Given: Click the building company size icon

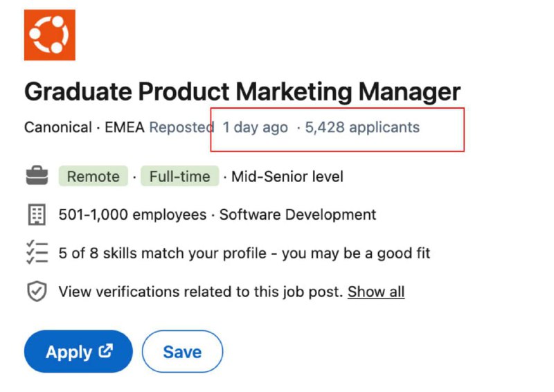Looking at the screenshot, I should (x=37, y=215).
